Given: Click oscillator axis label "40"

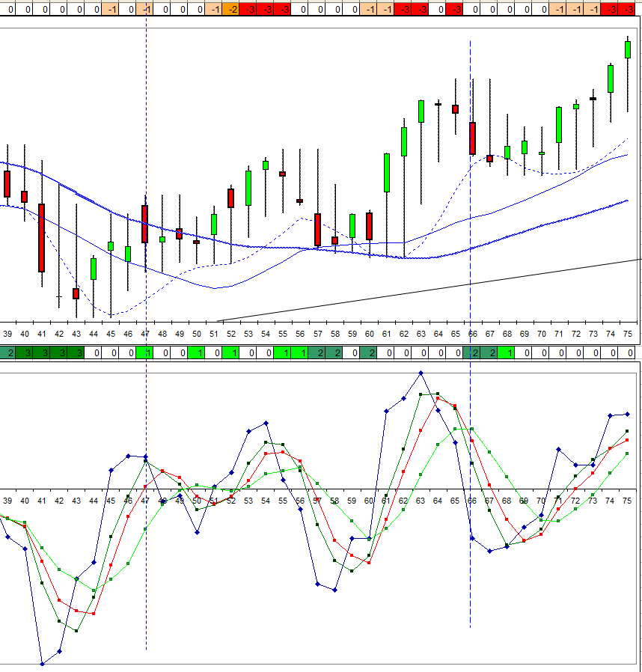Looking at the screenshot, I should coord(25,501).
